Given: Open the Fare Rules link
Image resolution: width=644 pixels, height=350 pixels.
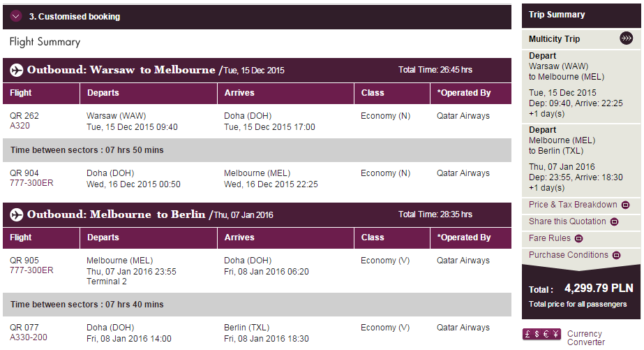Looking at the screenshot, I should [x=550, y=238].
